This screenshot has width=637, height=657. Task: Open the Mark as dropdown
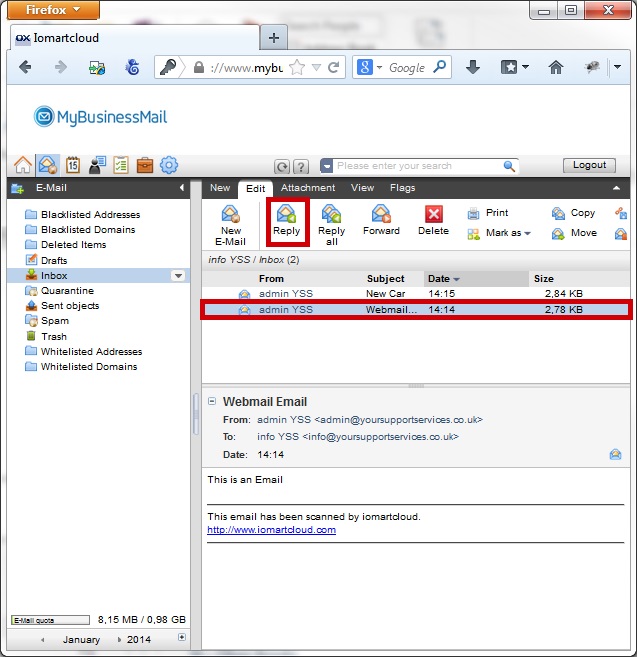[499, 233]
